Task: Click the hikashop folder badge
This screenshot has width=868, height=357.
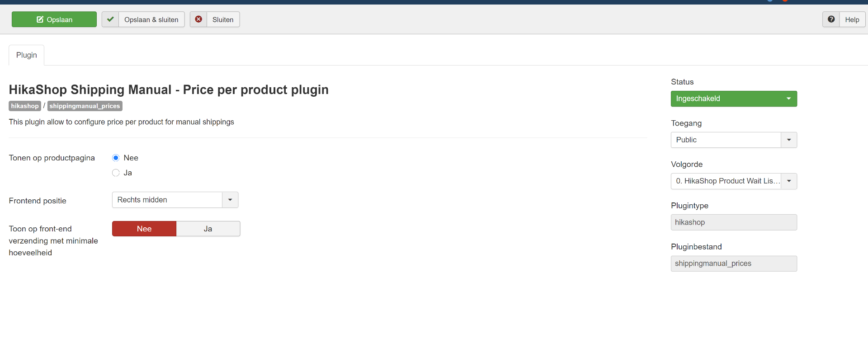Action: (x=25, y=106)
